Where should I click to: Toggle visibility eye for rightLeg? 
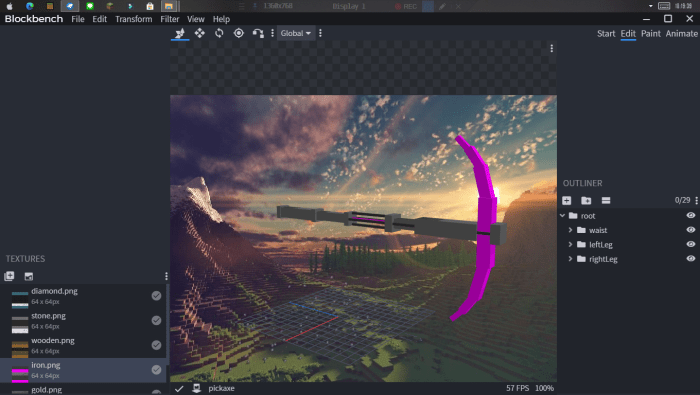(691, 258)
